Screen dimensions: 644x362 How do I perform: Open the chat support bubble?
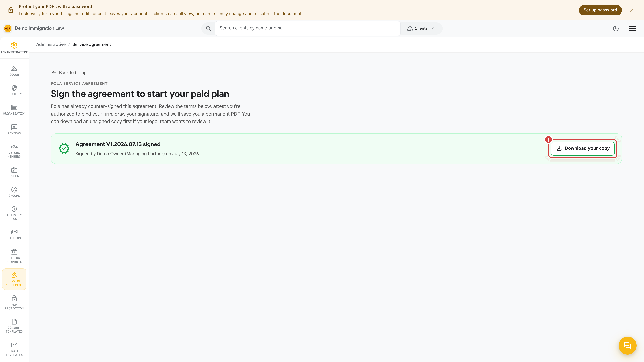627,346
